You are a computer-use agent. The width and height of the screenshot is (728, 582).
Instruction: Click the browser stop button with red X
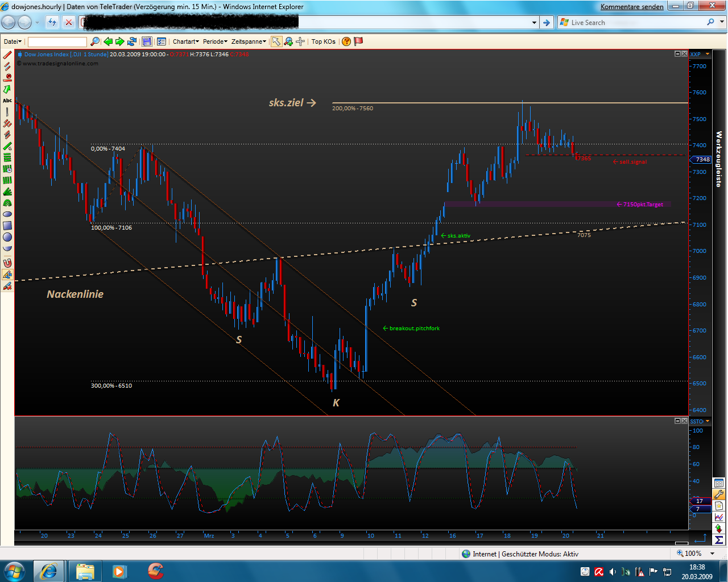pyautogui.click(x=69, y=22)
